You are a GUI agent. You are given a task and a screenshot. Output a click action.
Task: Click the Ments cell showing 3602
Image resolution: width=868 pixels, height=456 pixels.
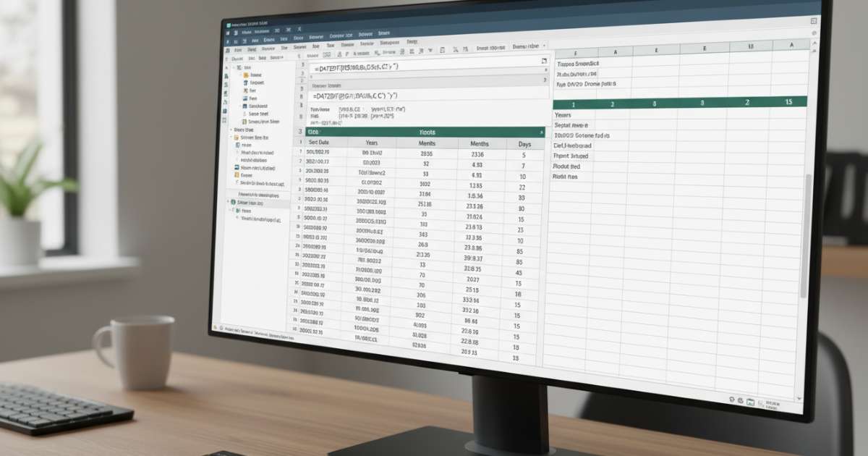coord(425,184)
